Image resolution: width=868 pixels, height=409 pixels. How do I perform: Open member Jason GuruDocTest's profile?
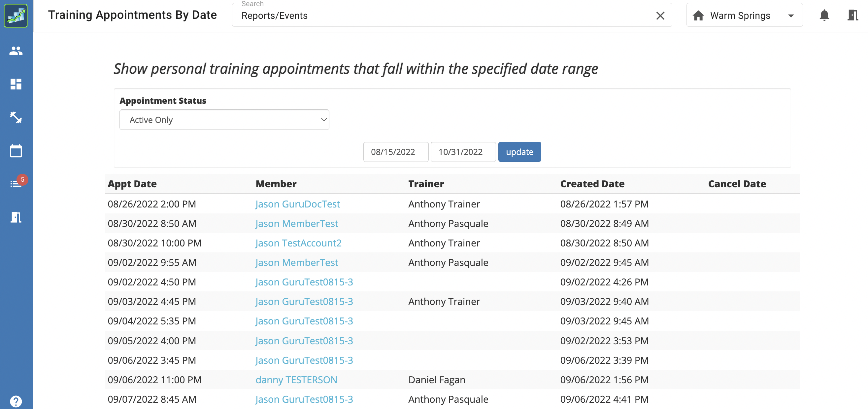click(x=298, y=204)
